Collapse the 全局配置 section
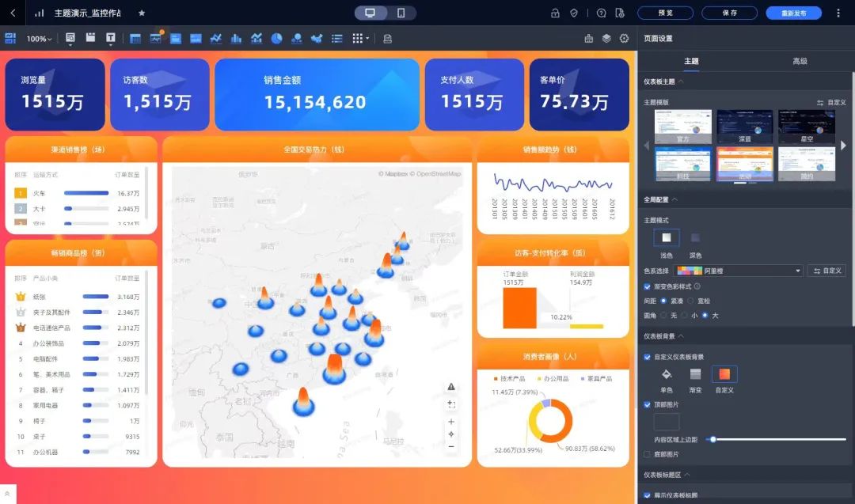Screen dimensions: 855x504 675,199
